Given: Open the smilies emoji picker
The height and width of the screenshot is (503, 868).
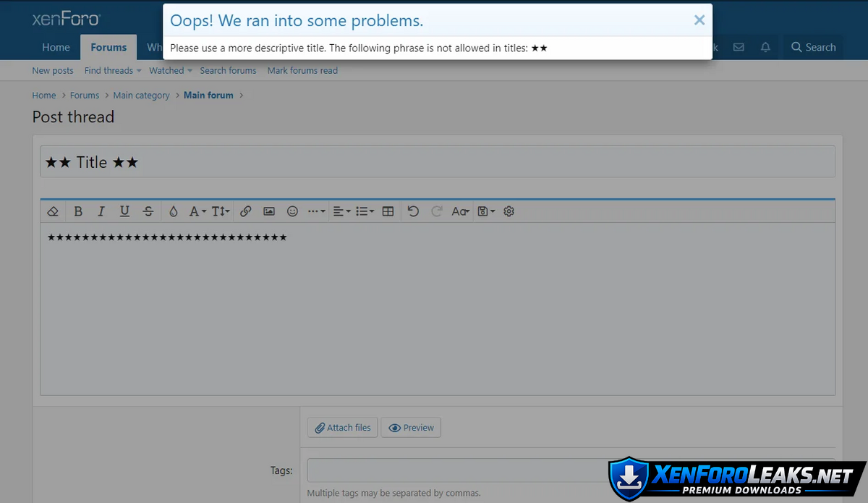Looking at the screenshot, I should (292, 211).
